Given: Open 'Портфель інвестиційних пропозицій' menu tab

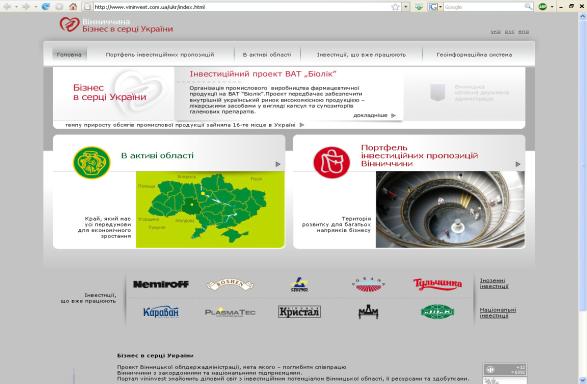Looking at the screenshot, I should (160, 55).
